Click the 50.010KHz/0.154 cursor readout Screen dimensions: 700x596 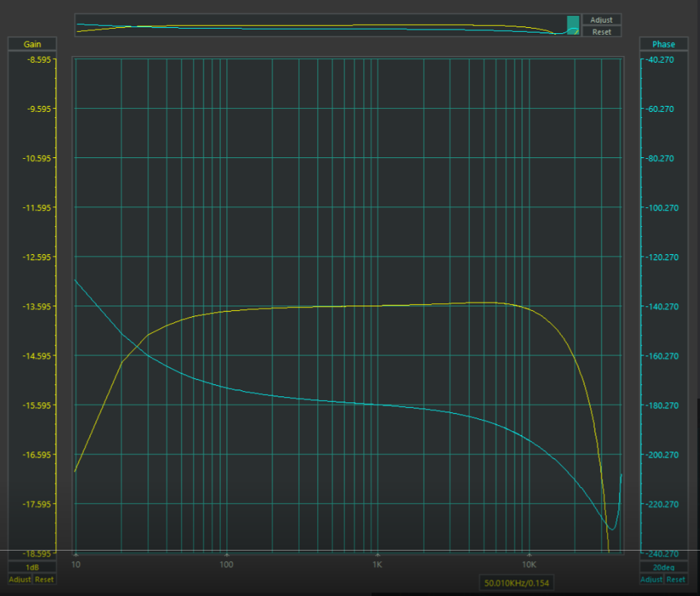click(x=517, y=582)
